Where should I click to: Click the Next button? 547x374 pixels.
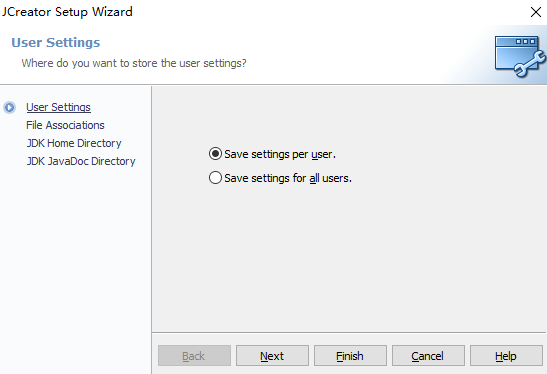(x=272, y=356)
